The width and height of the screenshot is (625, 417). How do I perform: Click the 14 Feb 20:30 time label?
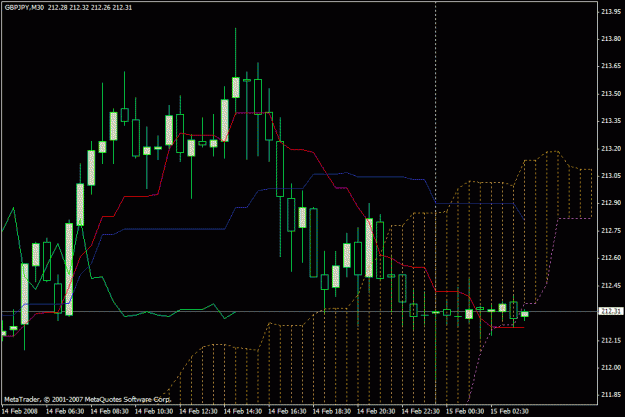(x=376, y=411)
